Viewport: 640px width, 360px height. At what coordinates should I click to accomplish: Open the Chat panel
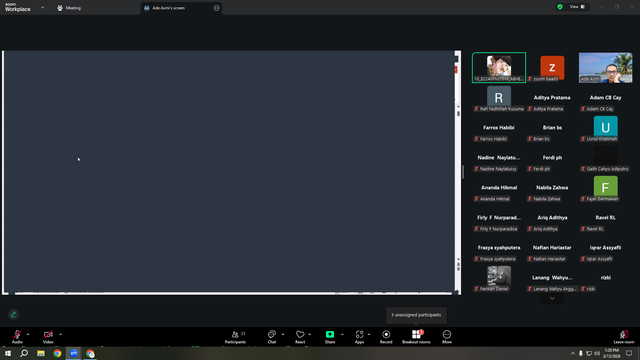(x=272, y=337)
